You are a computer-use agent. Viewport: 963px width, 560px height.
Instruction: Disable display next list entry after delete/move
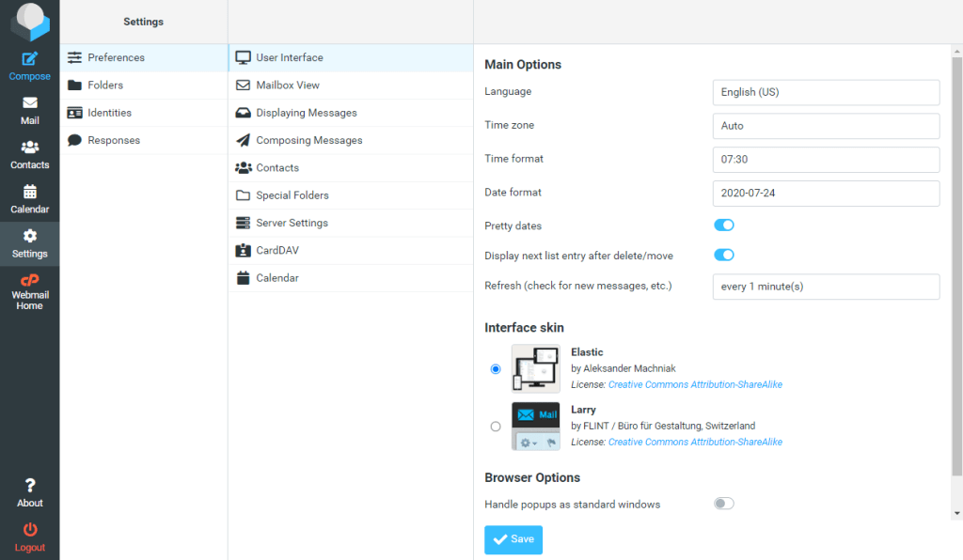coord(723,255)
